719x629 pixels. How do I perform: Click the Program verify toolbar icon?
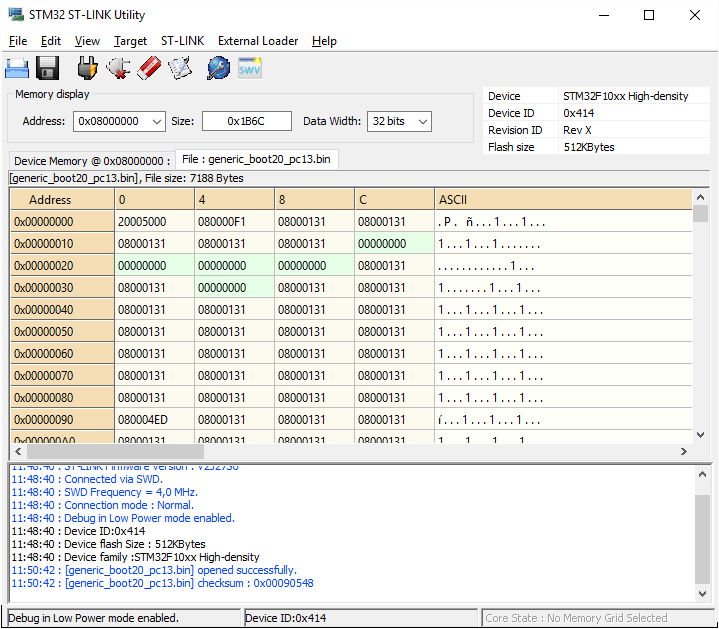180,68
